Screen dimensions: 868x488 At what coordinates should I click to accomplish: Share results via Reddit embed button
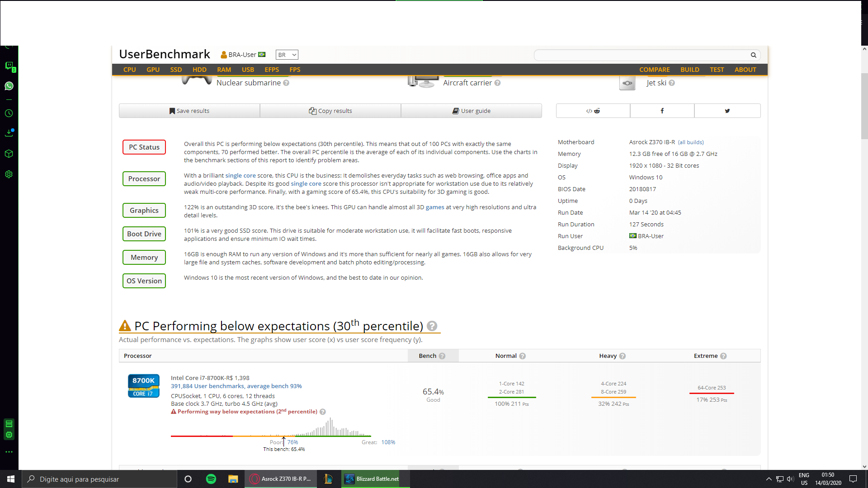tap(593, 111)
